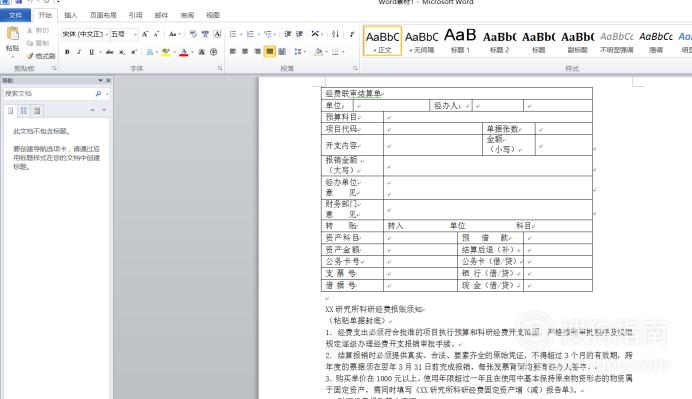Viewport: 692px width, 399px height.
Task: Click the Decrease Indent icon
Action: 288,34
